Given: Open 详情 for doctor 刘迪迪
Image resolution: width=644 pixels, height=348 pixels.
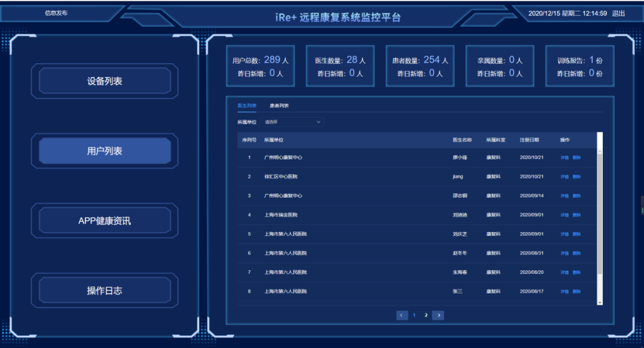Looking at the screenshot, I should pyautogui.click(x=564, y=215).
